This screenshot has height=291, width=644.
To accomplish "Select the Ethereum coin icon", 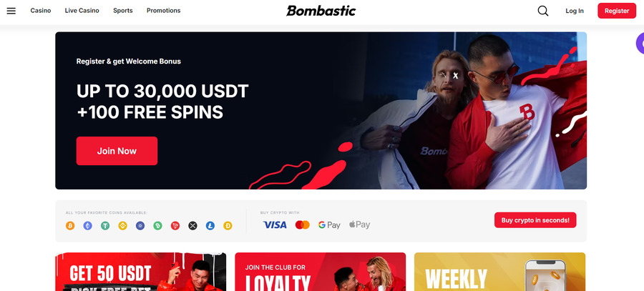I will tap(88, 225).
